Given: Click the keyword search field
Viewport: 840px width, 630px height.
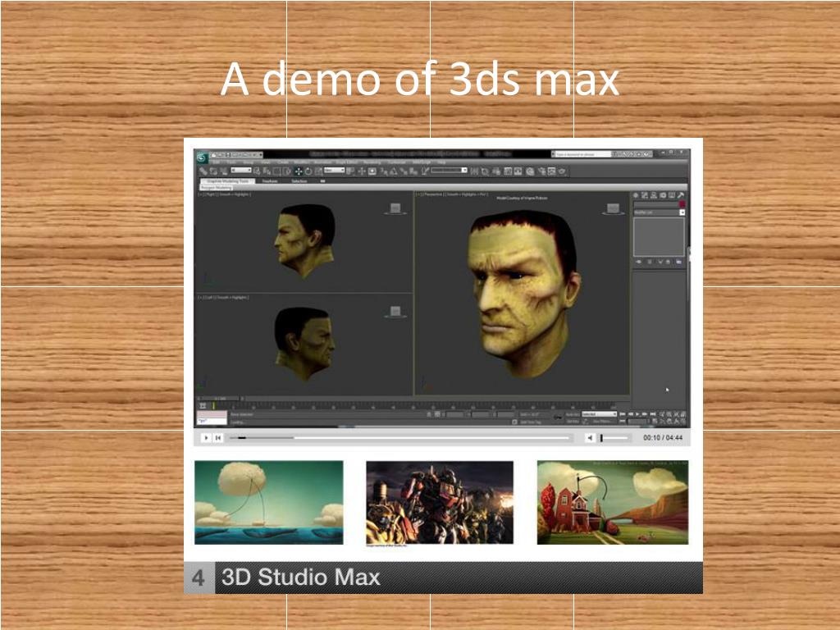Looking at the screenshot, I should tap(582, 154).
